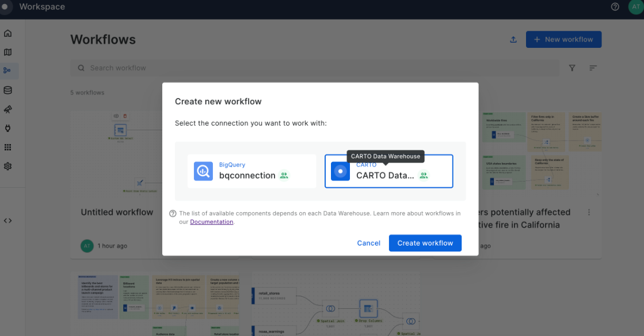Click the info icon beside components note
Image resolution: width=644 pixels, height=336 pixels.
click(173, 213)
